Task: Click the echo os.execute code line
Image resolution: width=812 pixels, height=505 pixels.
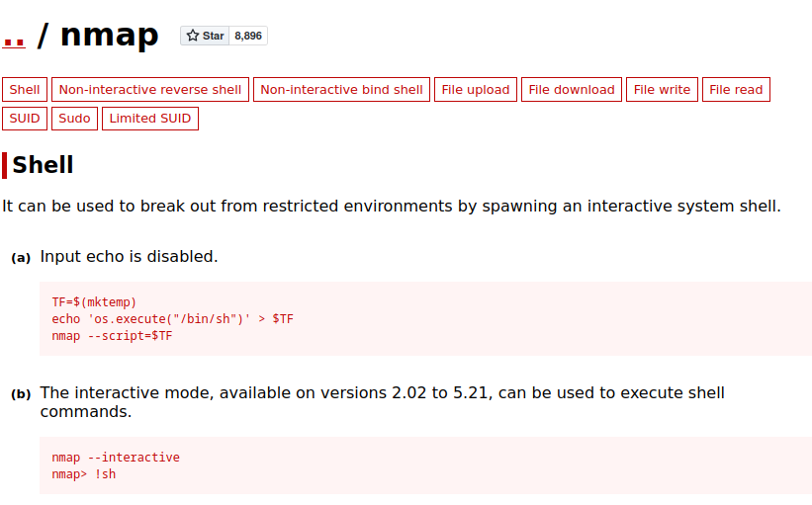Action: click(x=172, y=319)
